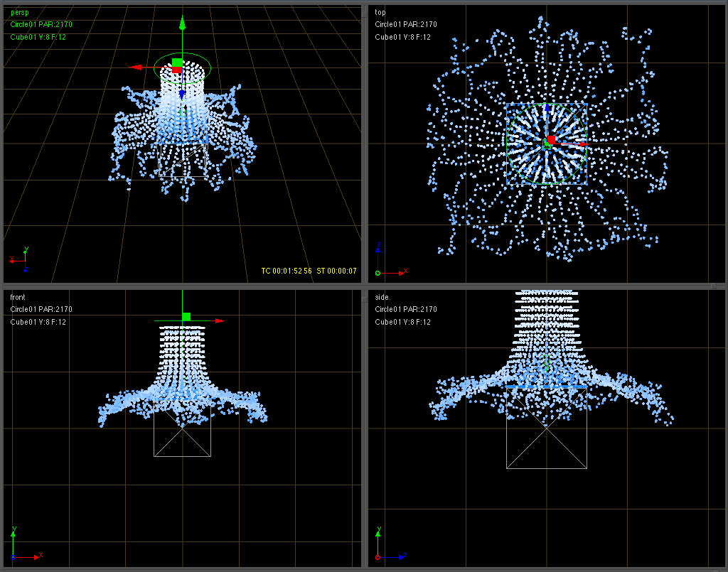
Task: Click the TC 00:01:52 56 timecode readout
Action: pyautogui.click(x=287, y=271)
